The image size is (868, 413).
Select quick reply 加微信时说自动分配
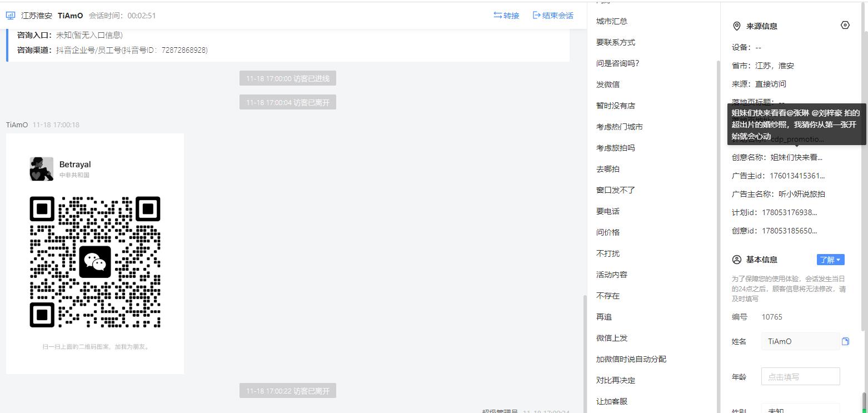[631, 359]
